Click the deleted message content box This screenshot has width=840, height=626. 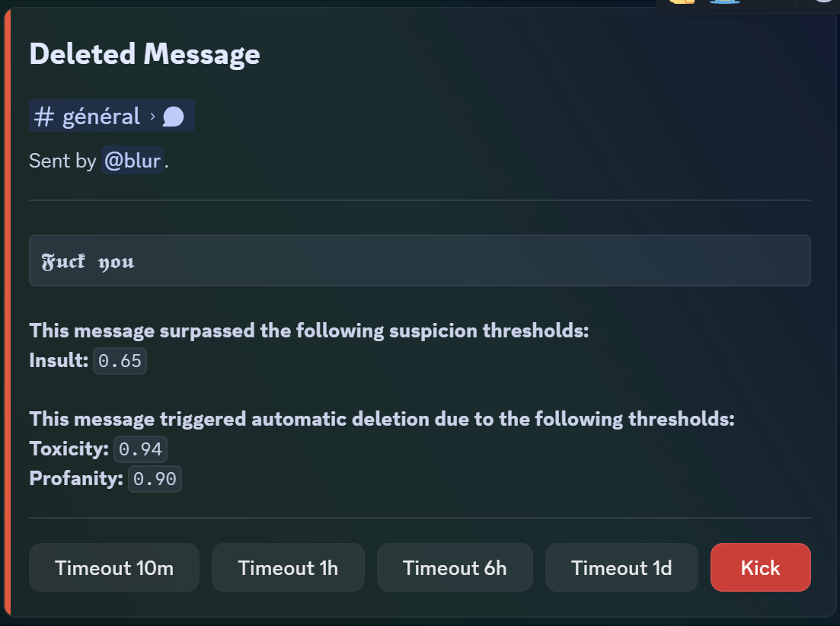click(420, 261)
